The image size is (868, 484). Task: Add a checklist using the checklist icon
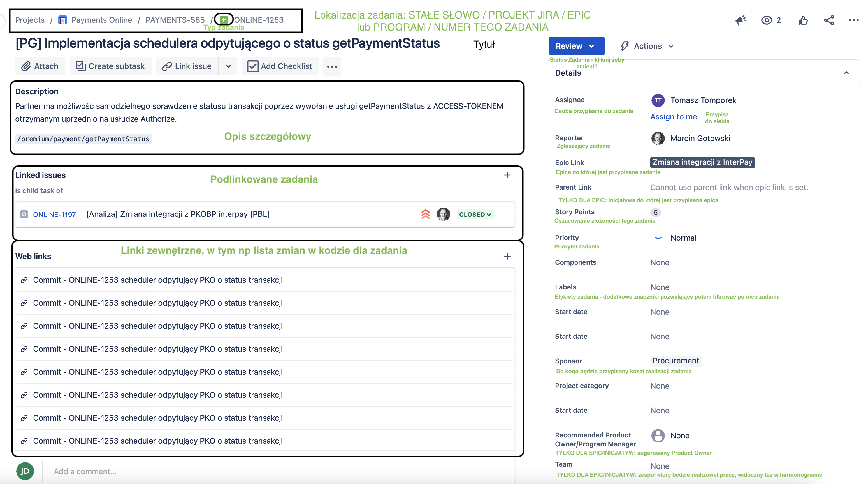coord(252,66)
